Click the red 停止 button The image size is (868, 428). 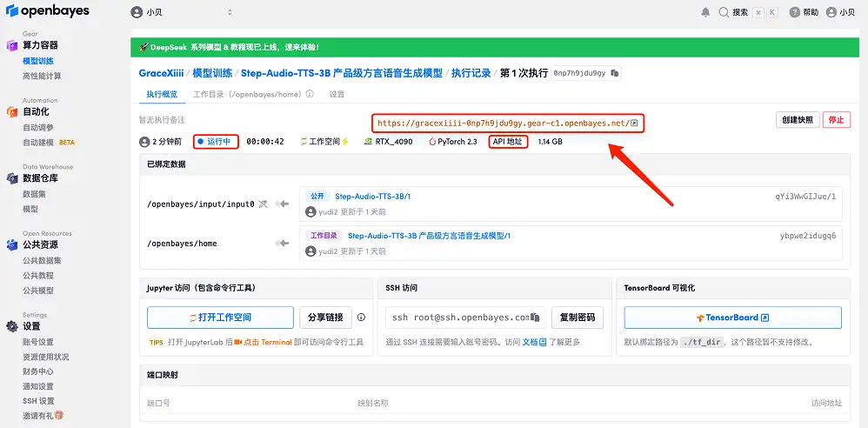click(837, 120)
